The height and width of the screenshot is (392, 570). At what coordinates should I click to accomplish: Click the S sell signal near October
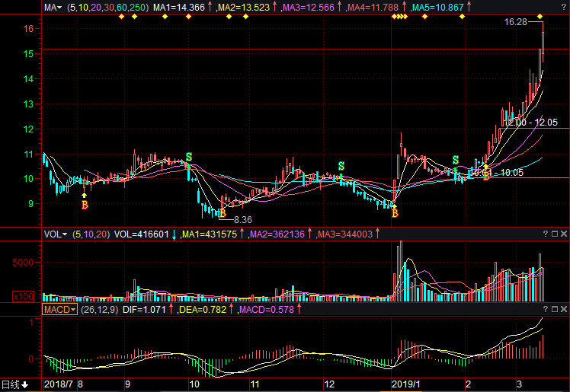click(188, 157)
